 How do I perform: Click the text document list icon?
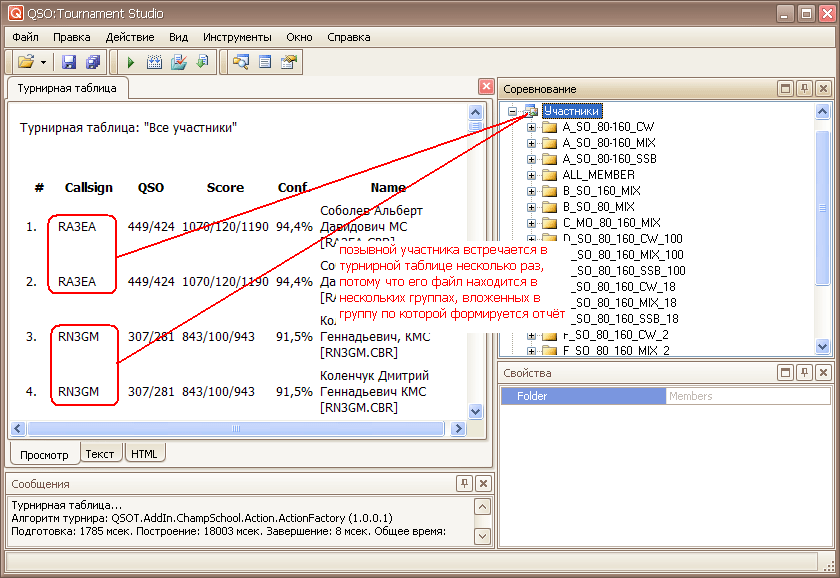coord(265,62)
